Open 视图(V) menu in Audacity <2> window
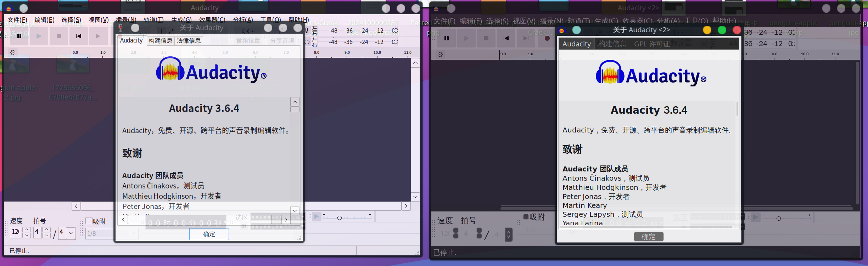Screen dimensions: 868x266 coord(524,21)
